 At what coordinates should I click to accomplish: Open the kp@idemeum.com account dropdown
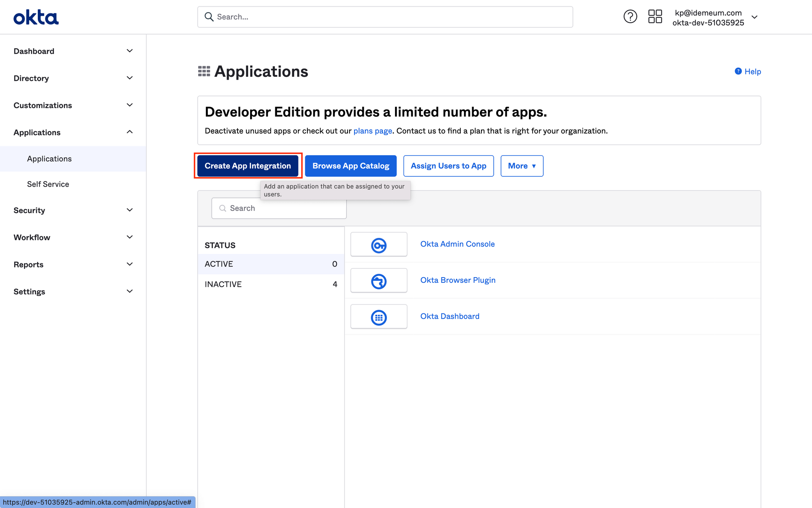click(754, 17)
